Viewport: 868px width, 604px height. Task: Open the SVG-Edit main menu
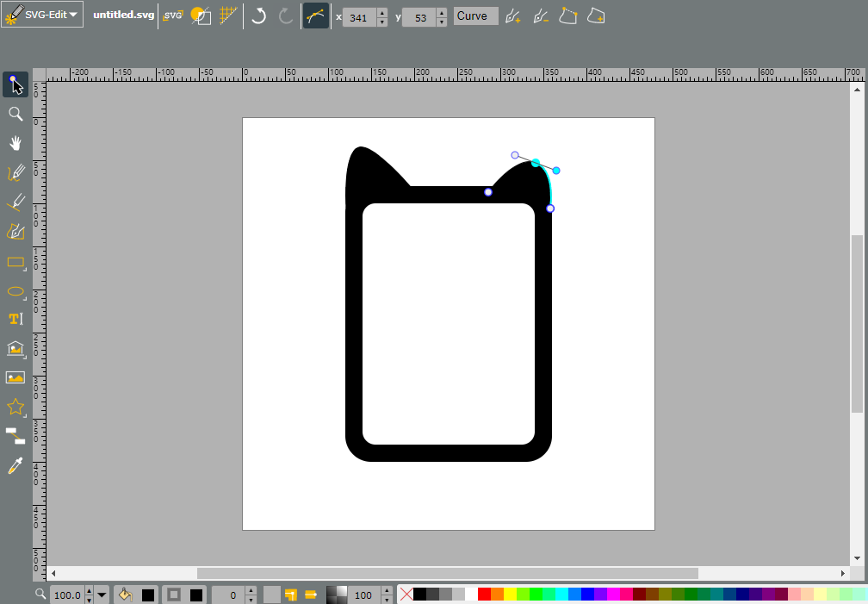[42, 15]
